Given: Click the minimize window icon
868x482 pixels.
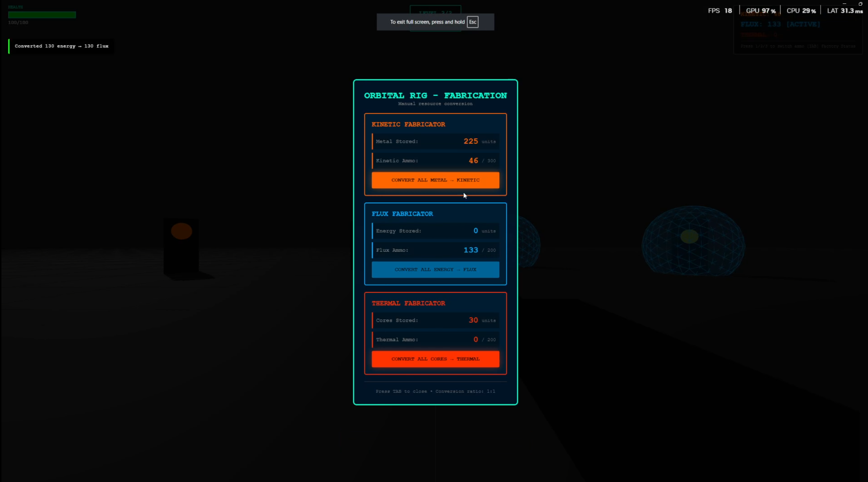Looking at the screenshot, I should click(x=844, y=4).
